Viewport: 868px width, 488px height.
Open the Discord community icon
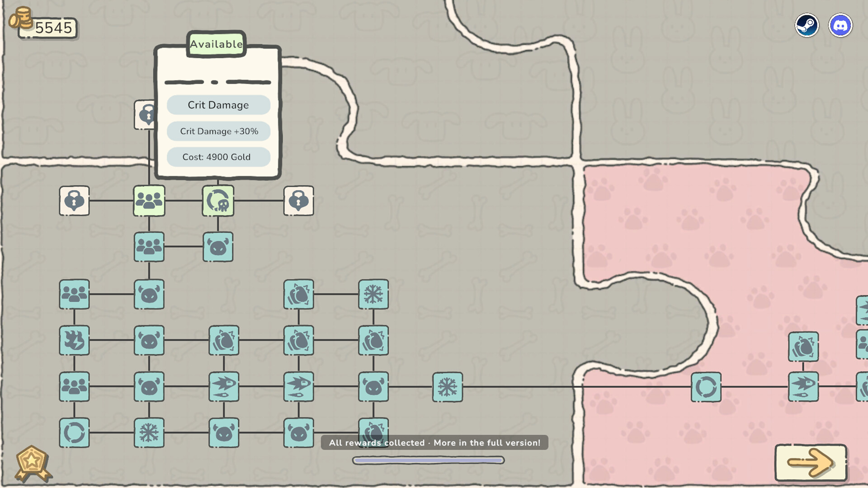click(x=840, y=25)
